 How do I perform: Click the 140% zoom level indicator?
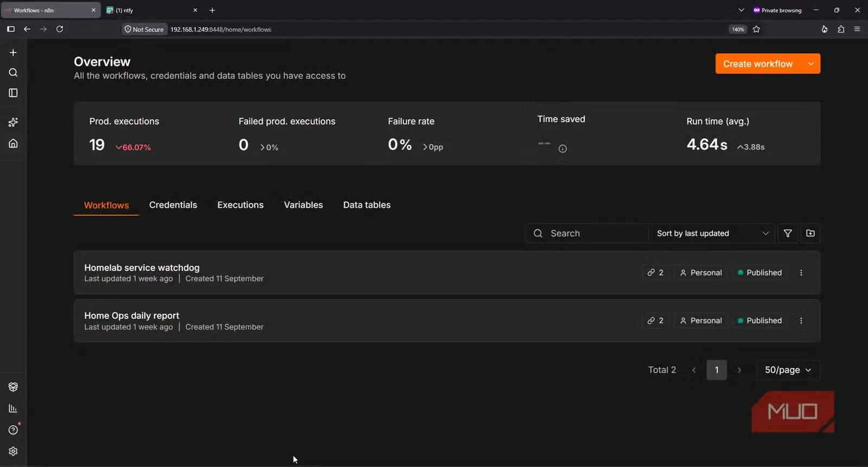click(x=738, y=29)
